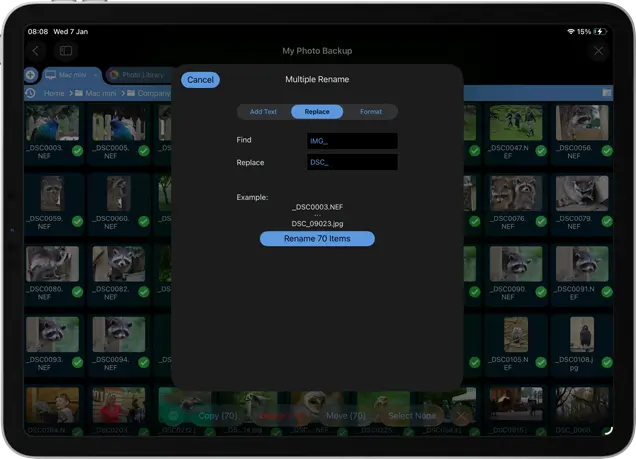Deselect checkmark on _DSC0060.NEF

[x=144, y=221]
